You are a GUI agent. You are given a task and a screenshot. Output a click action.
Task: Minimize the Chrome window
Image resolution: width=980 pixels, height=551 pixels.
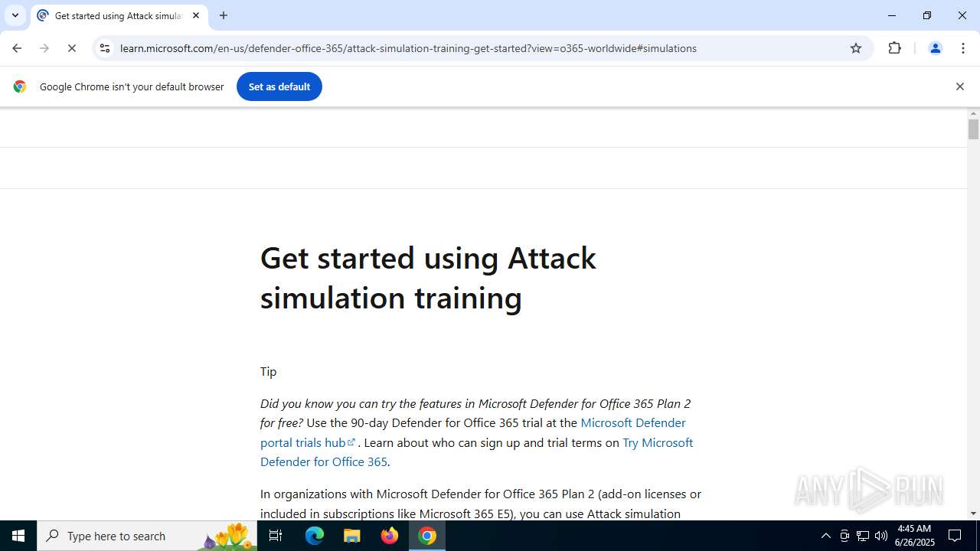892,15
